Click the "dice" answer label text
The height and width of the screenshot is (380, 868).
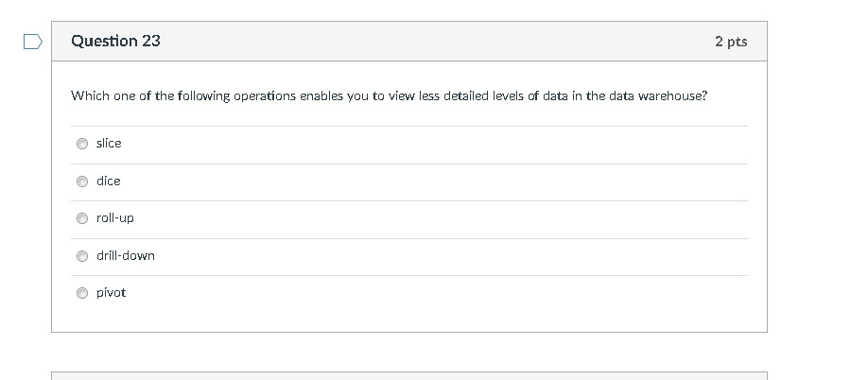click(x=109, y=181)
